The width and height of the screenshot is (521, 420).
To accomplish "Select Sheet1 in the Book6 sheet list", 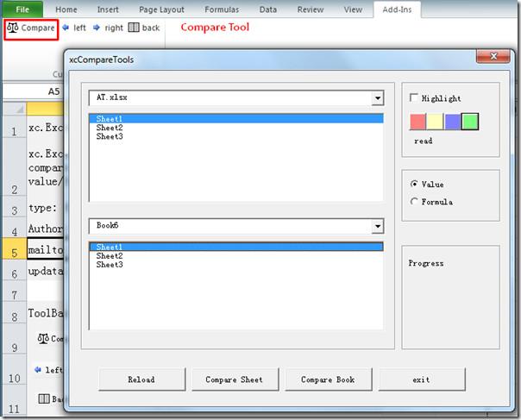I will (x=236, y=247).
